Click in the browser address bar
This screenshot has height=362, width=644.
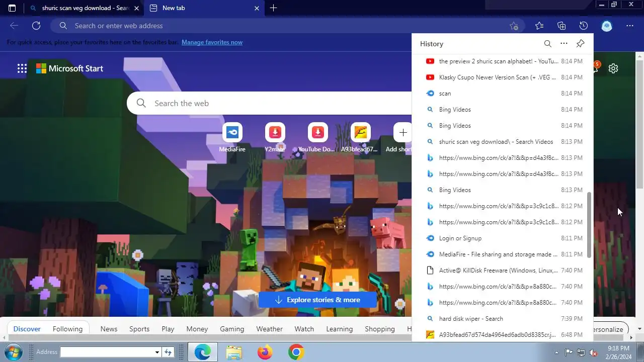tap(287, 26)
